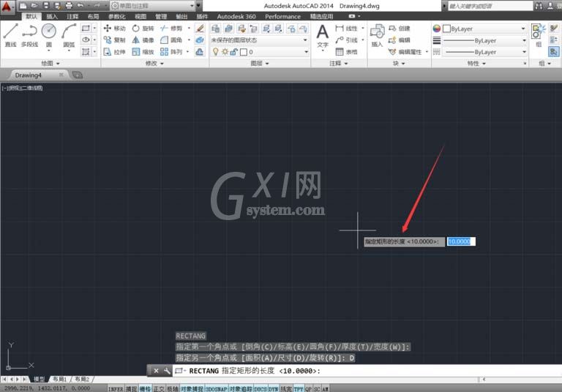562x392 pixels.
Task: Switch to the Drawing4 file tab
Action: pos(29,75)
